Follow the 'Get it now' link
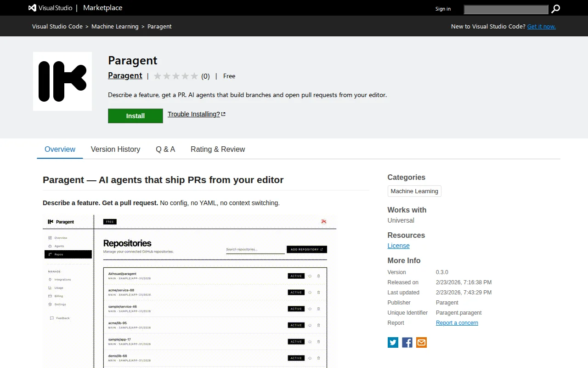The height and width of the screenshot is (368, 588). pos(542,26)
